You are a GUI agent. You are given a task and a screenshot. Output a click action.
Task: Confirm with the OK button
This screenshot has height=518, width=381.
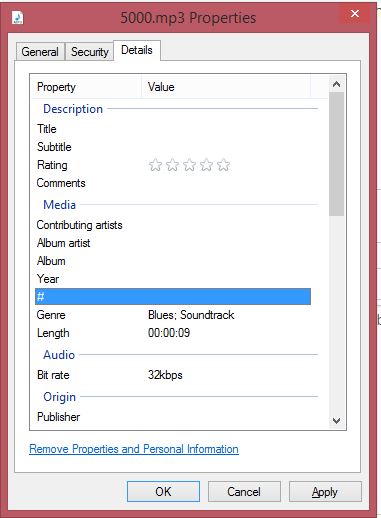point(163,491)
